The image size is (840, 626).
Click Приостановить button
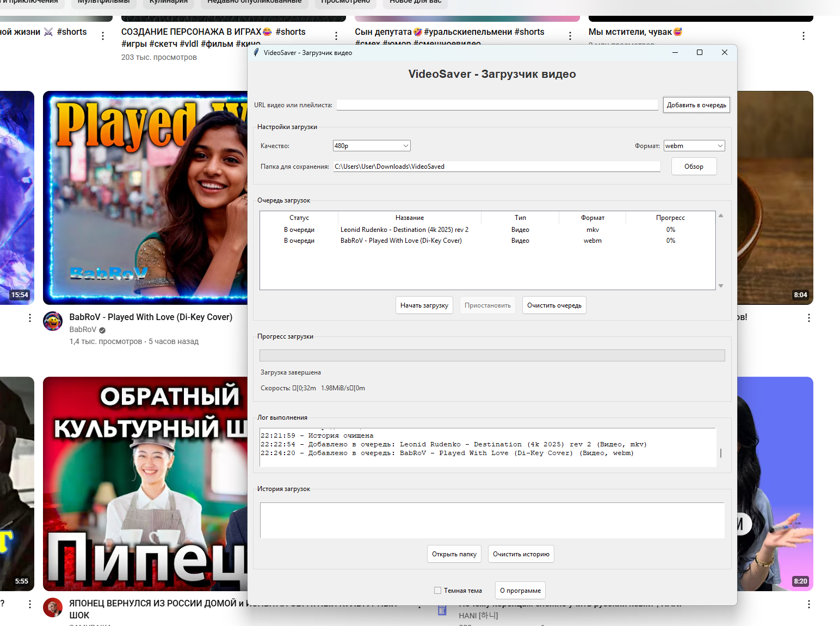(x=487, y=305)
